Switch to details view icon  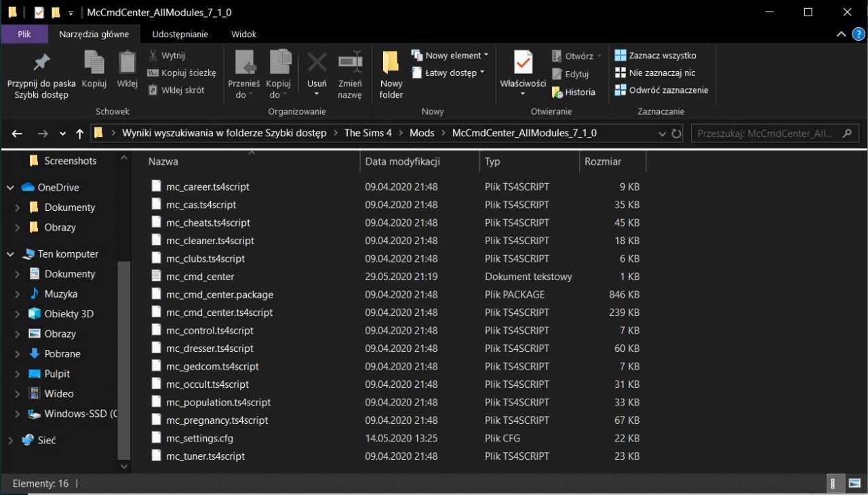click(835, 483)
